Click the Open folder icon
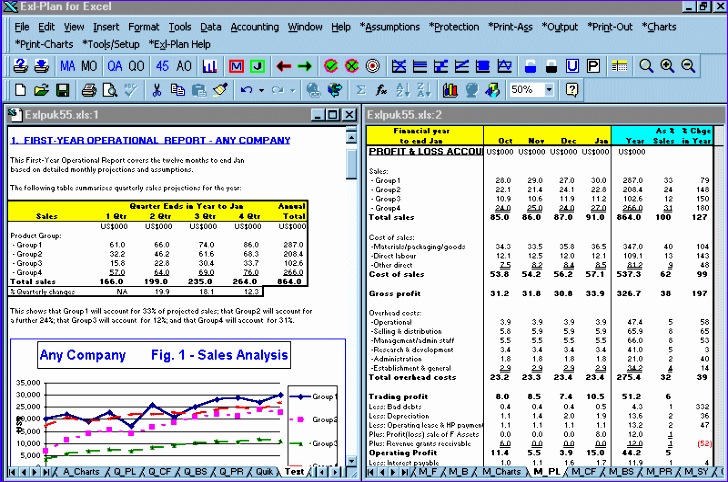 [41, 90]
